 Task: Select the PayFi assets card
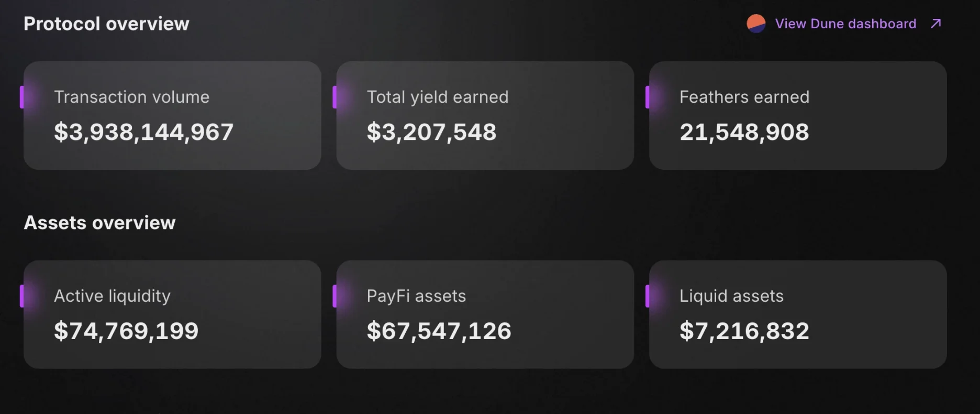(x=485, y=314)
